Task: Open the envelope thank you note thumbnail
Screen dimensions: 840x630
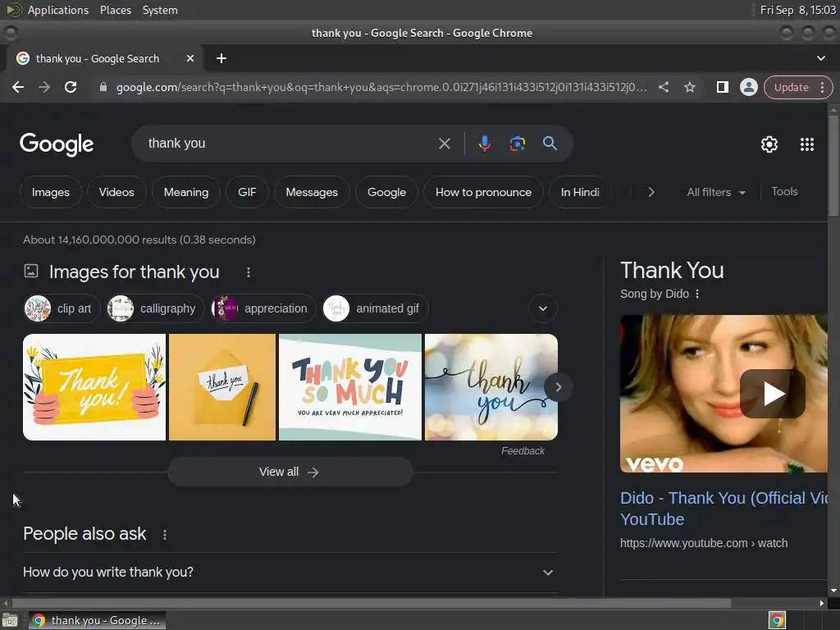Action: (222, 387)
